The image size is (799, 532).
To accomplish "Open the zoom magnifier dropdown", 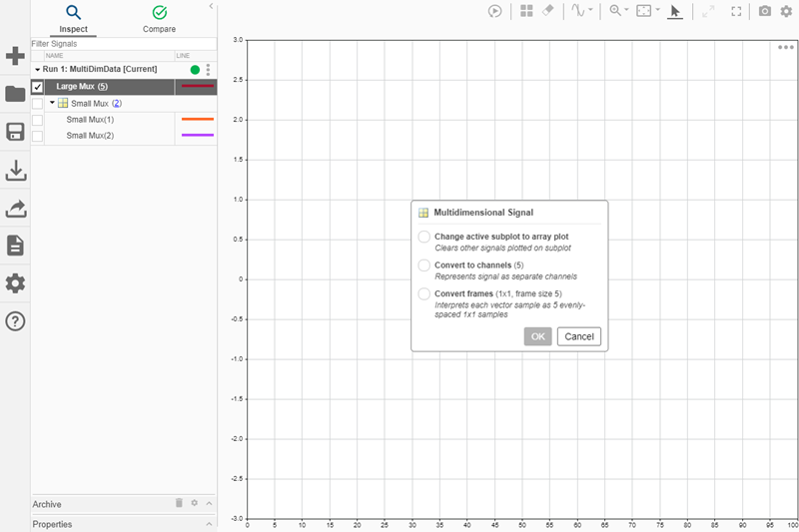I will (619, 11).
